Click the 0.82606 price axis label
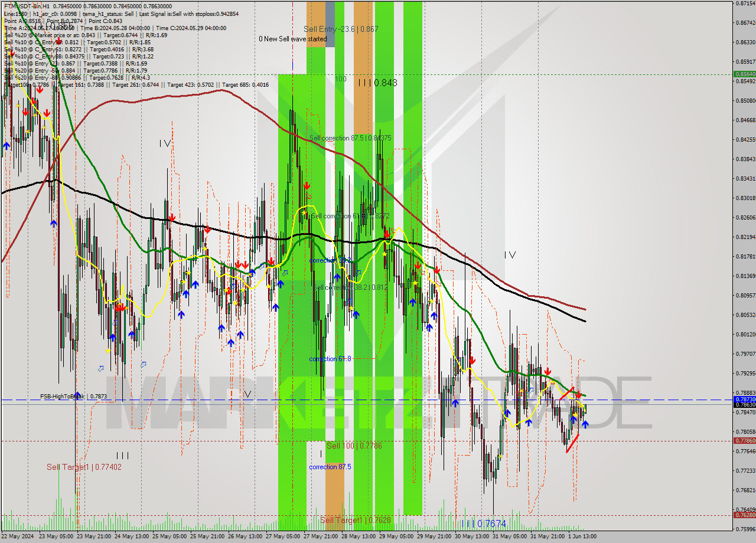756x543 pixels. pos(745,217)
